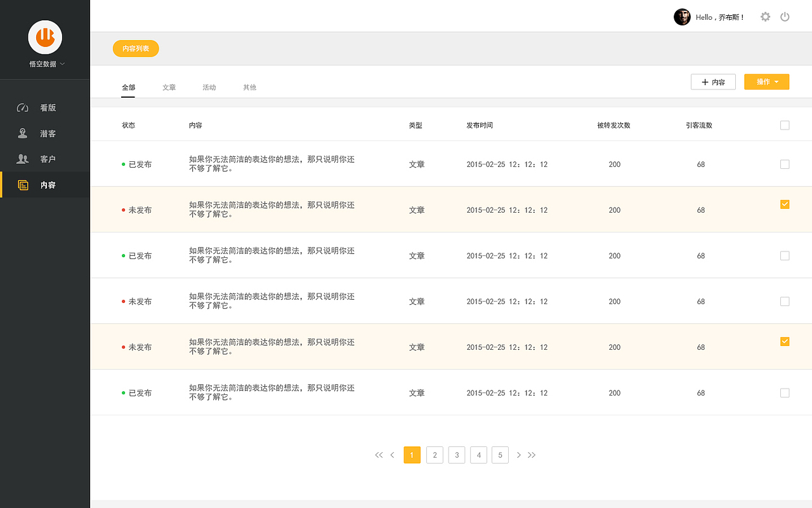Expand the 悟空数据 dropdown chevron
Viewport: 812px width, 508px height.
tap(62, 63)
